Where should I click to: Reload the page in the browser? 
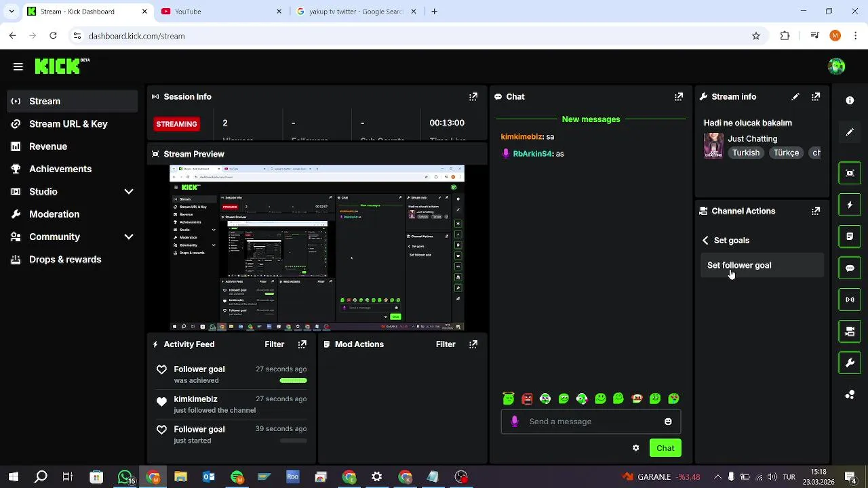click(53, 36)
